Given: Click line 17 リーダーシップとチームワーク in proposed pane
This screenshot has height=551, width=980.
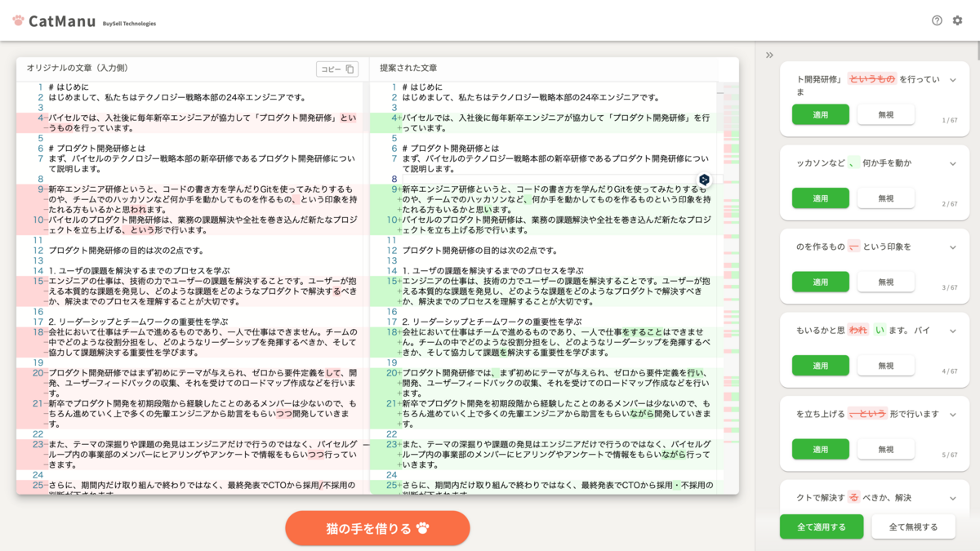Looking at the screenshot, I should click(x=492, y=322).
